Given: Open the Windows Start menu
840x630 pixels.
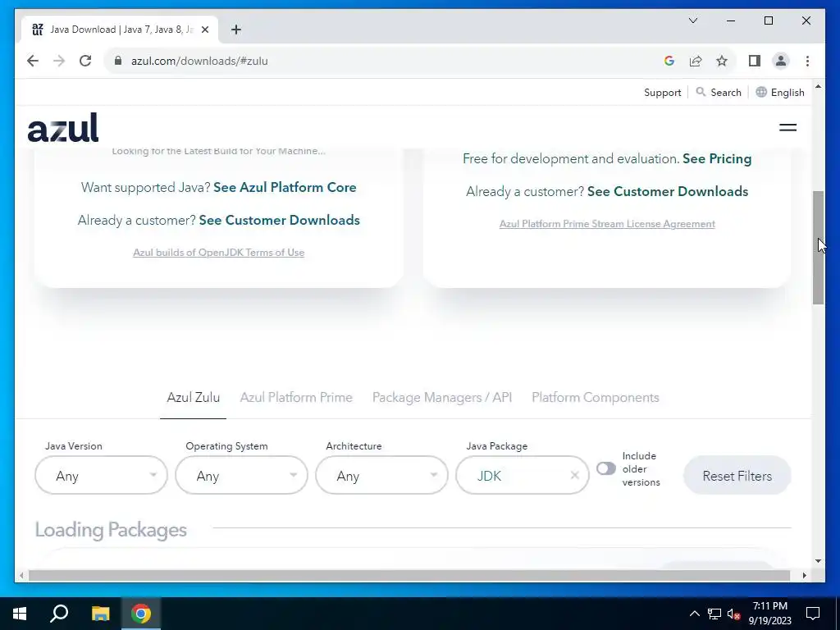Looking at the screenshot, I should [x=20, y=614].
